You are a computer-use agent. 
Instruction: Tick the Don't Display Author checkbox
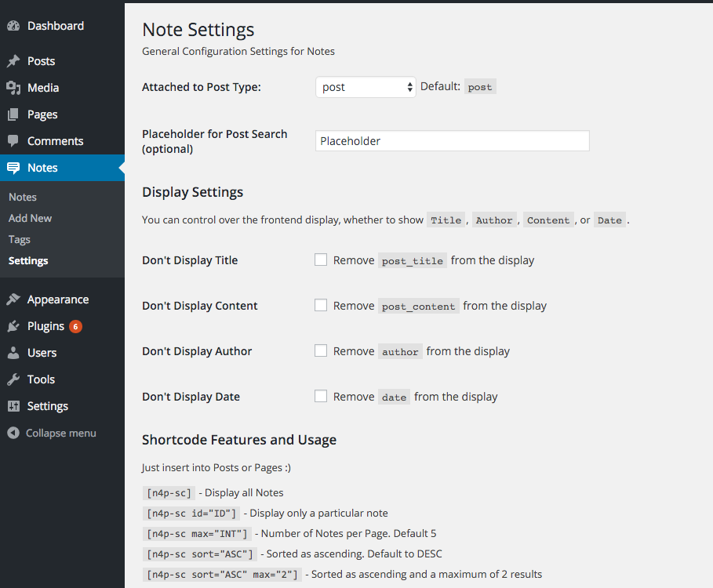click(x=321, y=350)
